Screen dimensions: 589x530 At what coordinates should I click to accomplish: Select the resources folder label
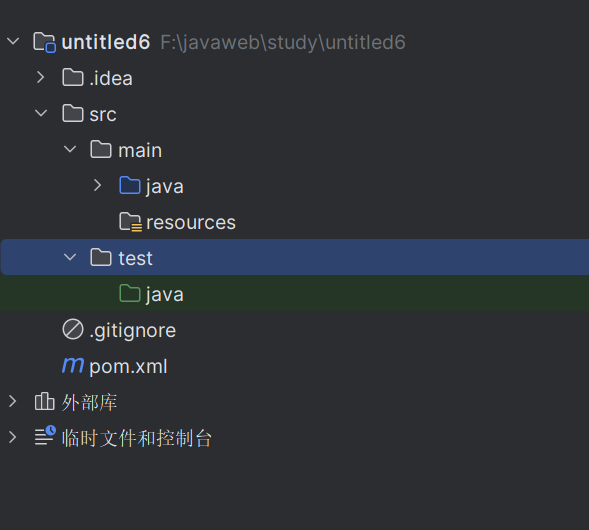(191, 222)
